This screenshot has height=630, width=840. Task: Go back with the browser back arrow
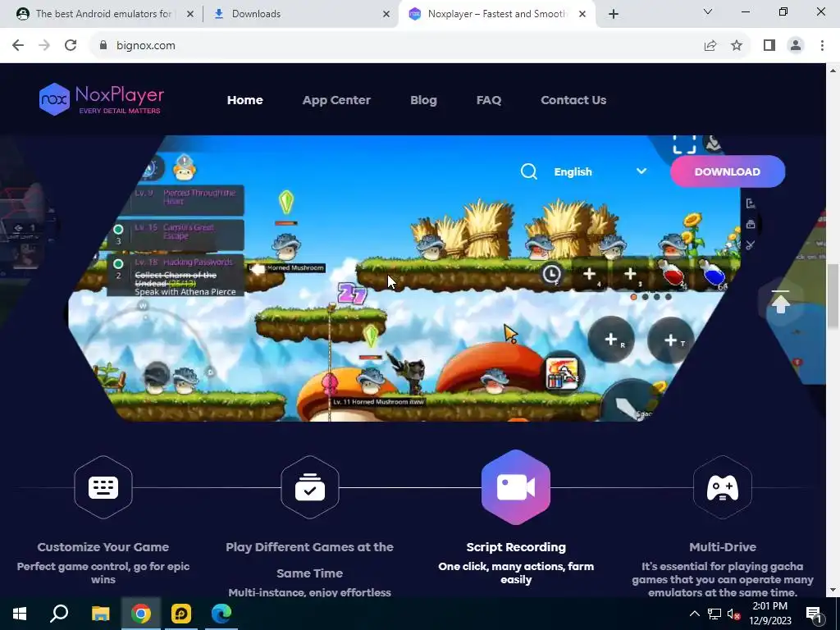18,46
